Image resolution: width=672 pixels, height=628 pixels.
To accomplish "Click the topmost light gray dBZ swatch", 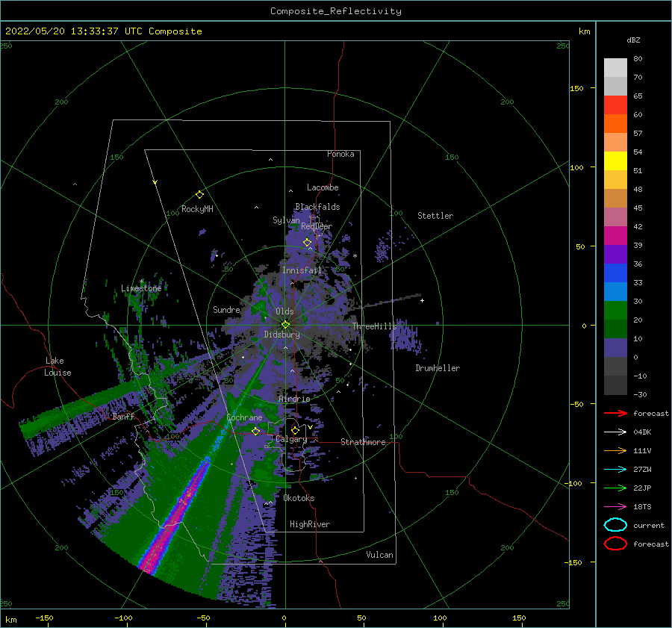I will tap(615, 67).
